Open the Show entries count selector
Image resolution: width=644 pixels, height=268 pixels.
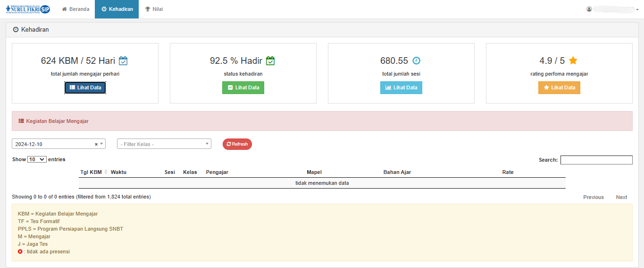click(x=37, y=160)
